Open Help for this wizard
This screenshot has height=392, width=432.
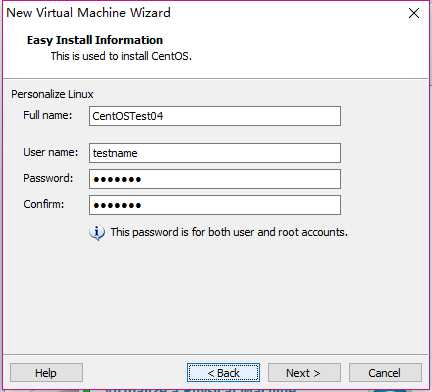(x=46, y=373)
